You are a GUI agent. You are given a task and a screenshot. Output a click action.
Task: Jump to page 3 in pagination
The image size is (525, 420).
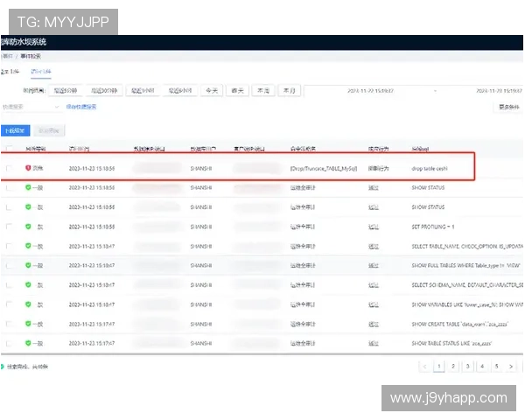pos(467,366)
